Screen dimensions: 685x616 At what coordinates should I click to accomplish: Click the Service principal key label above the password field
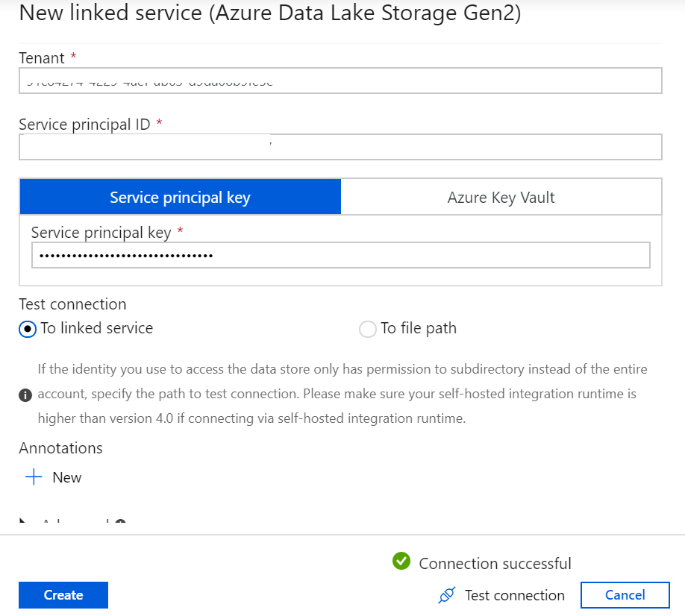pos(101,233)
